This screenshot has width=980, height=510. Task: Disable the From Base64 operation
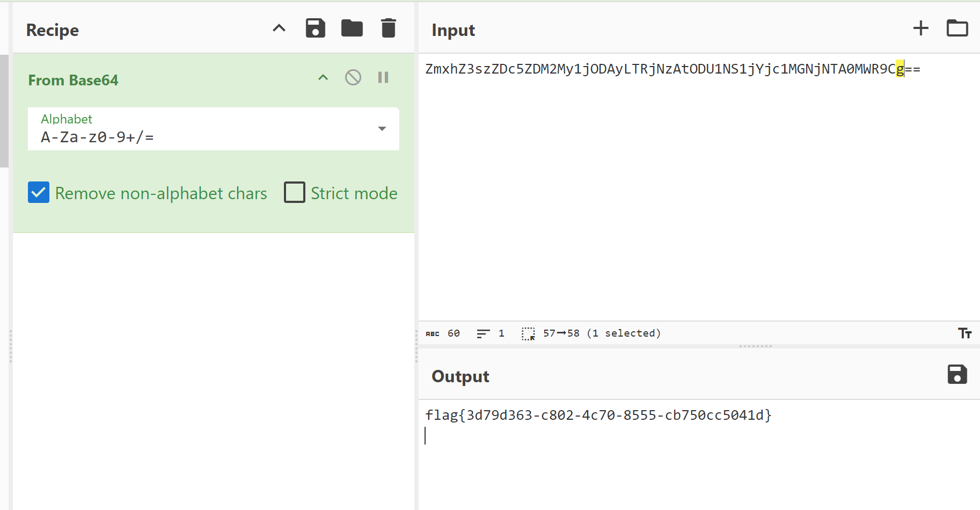[x=353, y=78]
